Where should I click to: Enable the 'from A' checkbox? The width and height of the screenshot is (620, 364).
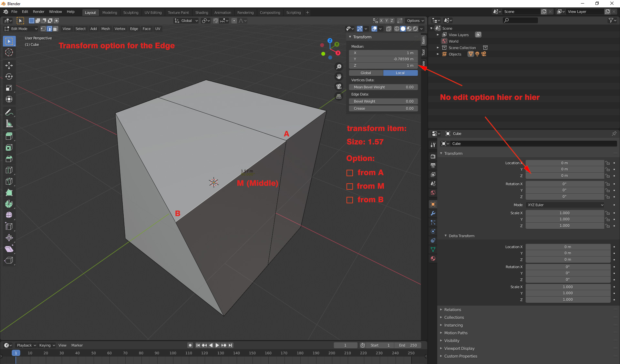(349, 173)
